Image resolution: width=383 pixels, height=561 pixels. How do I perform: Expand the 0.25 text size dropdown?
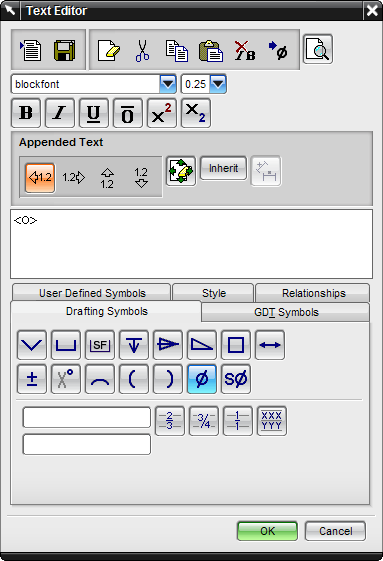click(218, 84)
